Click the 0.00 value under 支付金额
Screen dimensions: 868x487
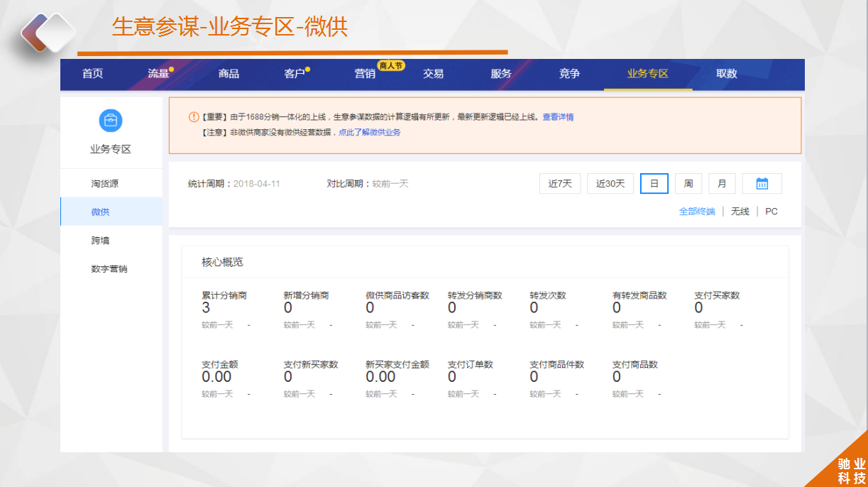[216, 377]
